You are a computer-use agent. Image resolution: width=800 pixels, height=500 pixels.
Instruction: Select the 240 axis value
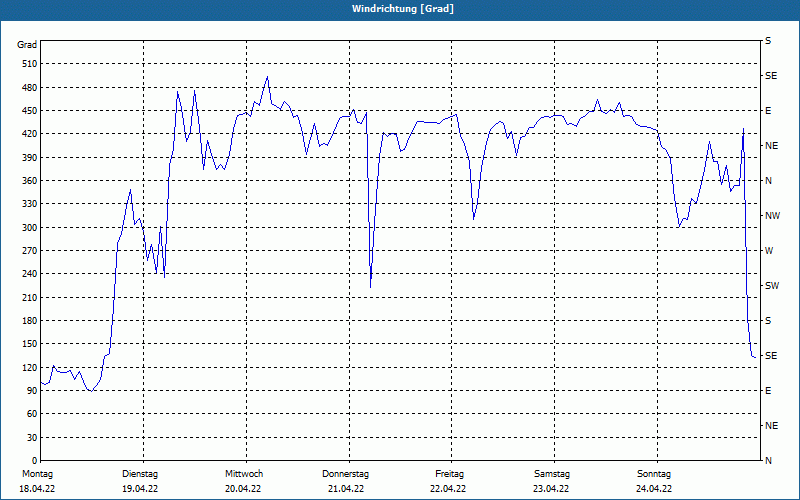[x=30, y=274]
